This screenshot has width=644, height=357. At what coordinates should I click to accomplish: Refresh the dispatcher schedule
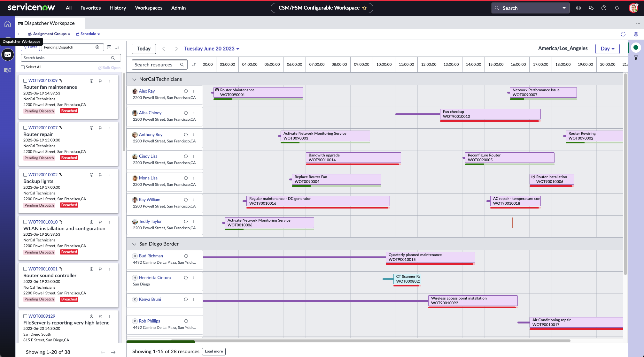coord(623,34)
